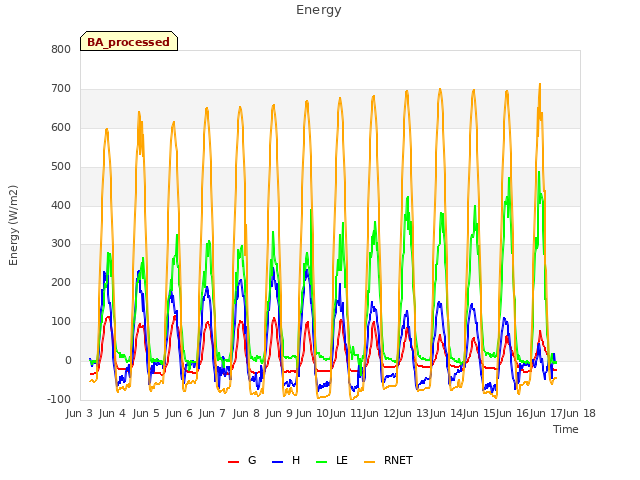This screenshot has width=640, height=480.
Task: Click the Jun 4 date tick
Action: coord(112,413)
